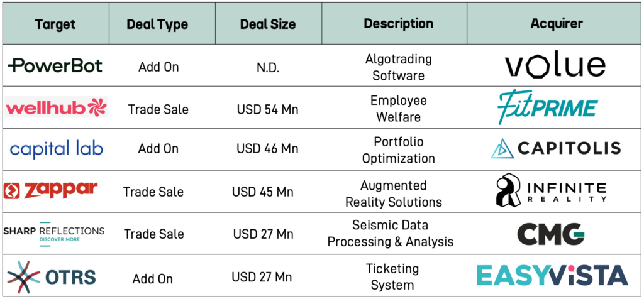This screenshot has width=644, height=299.
Task: Click the wellhub logo
Action: (57, 108)
